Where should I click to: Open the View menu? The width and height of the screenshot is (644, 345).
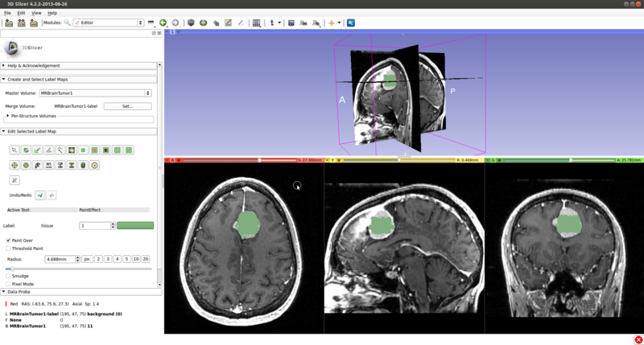pyautogui.click(x=35, y=13)
